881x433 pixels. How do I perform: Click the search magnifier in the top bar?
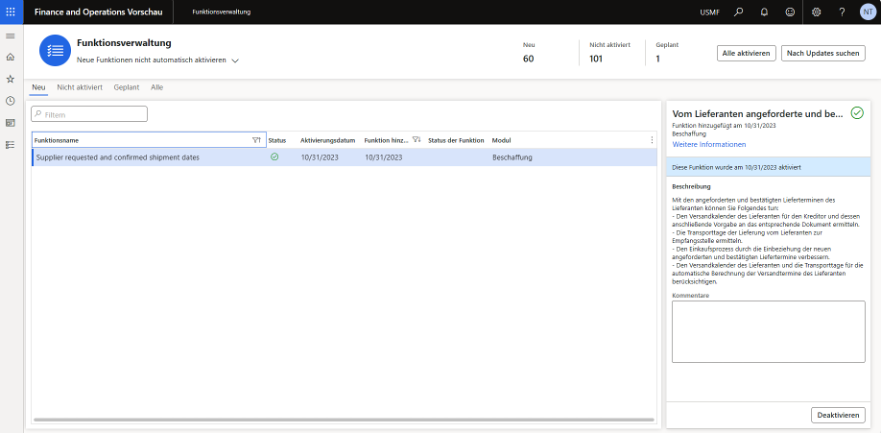pyautogui.click(x=739, y=12)
